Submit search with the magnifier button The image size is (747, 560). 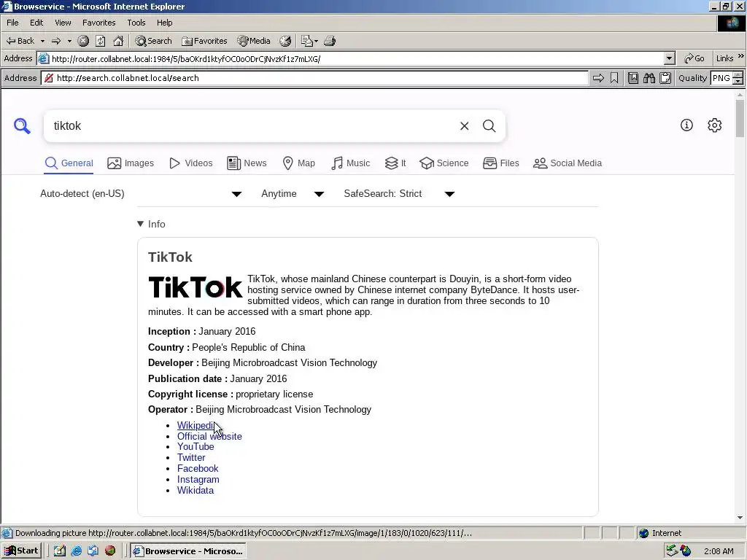(x=489, y=125)
